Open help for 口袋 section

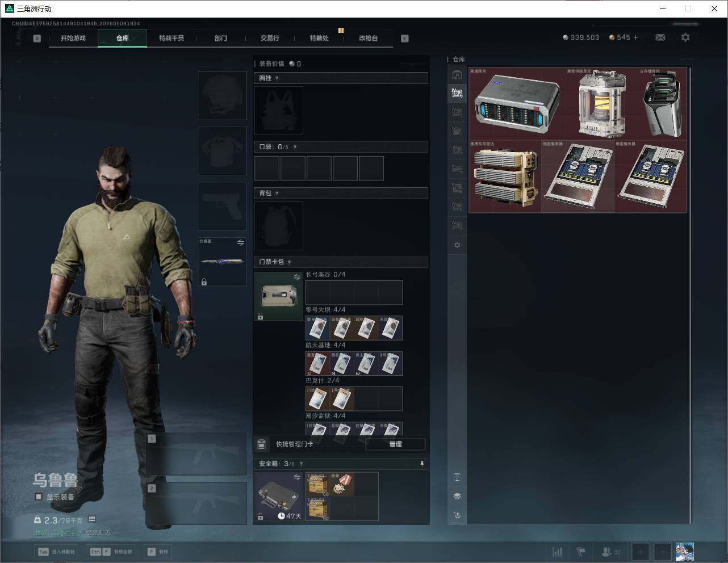(295, 147)
